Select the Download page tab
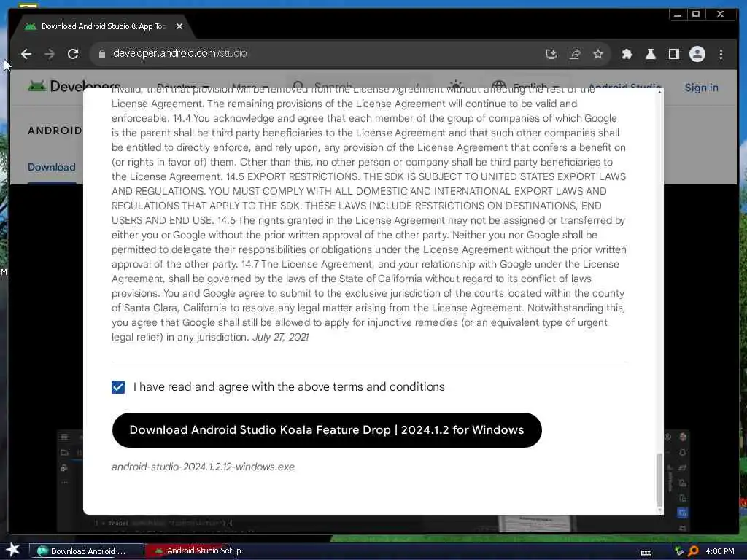Viewport: 747px width, 560px height. [52, 167]
